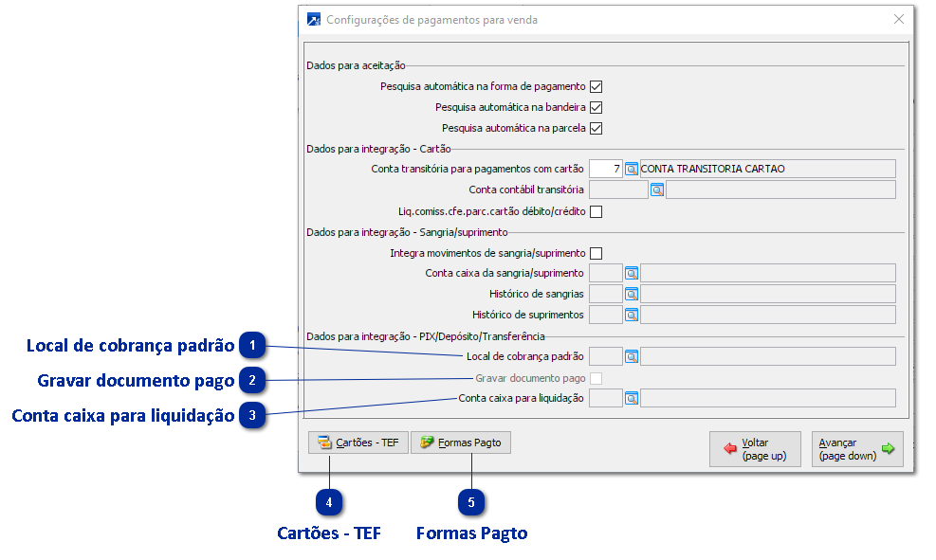Open lookup for Conta transitória para pagamentos com cartão
Viewport: 936px width, 560px height.
(631, 170)
